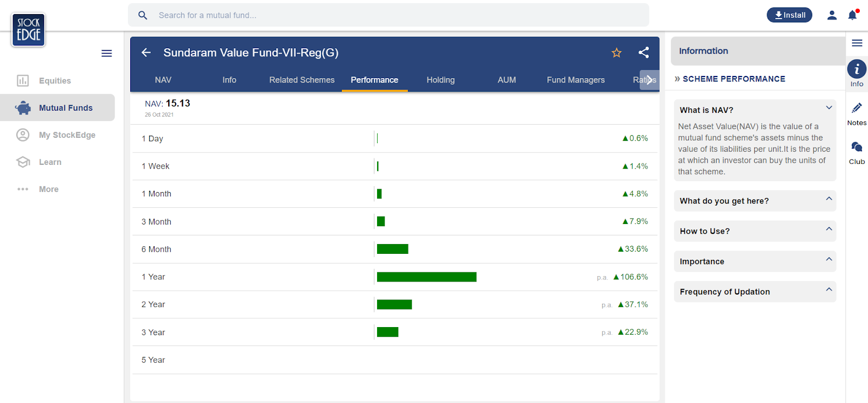Click the Install button

pyautogui.click(x=789, y=15)
